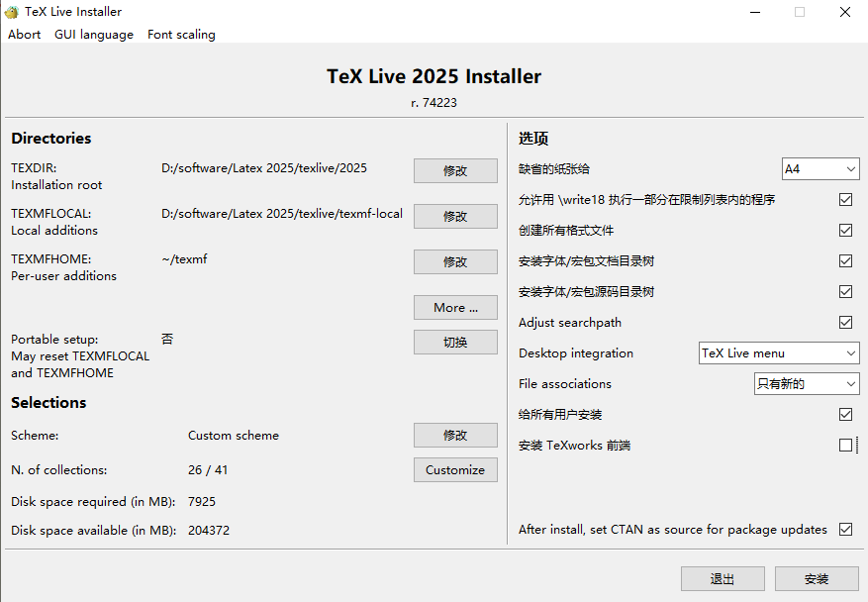The height and width of the screenshot is (602, 868).
Task: Open the File associations 只有新的 dropdown
Action: click(x=807, y=384)
